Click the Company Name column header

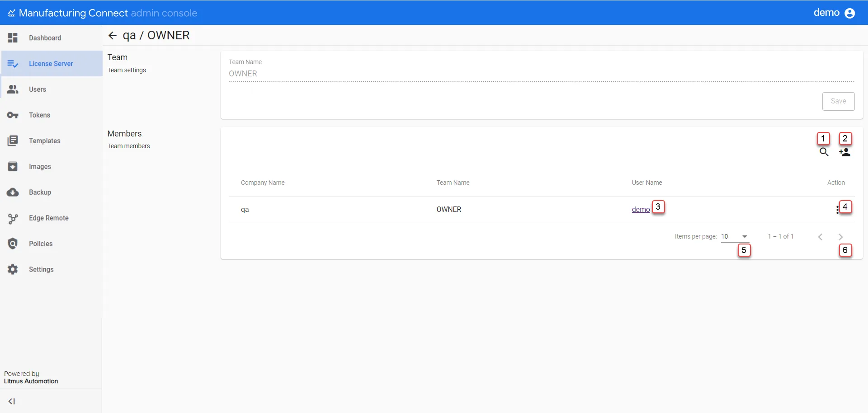click(263, 183)
